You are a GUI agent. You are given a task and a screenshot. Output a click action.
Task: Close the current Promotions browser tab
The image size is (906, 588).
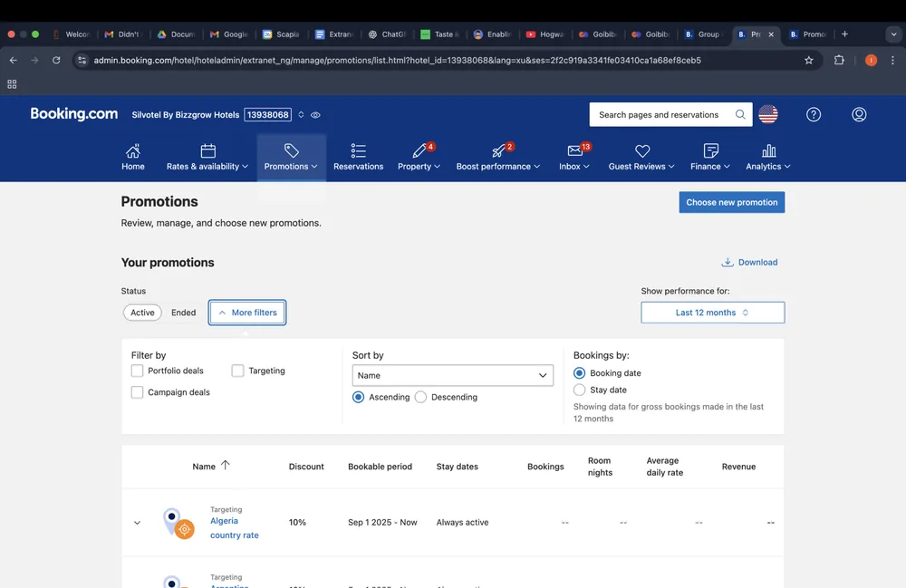click(x=771, y=34)
